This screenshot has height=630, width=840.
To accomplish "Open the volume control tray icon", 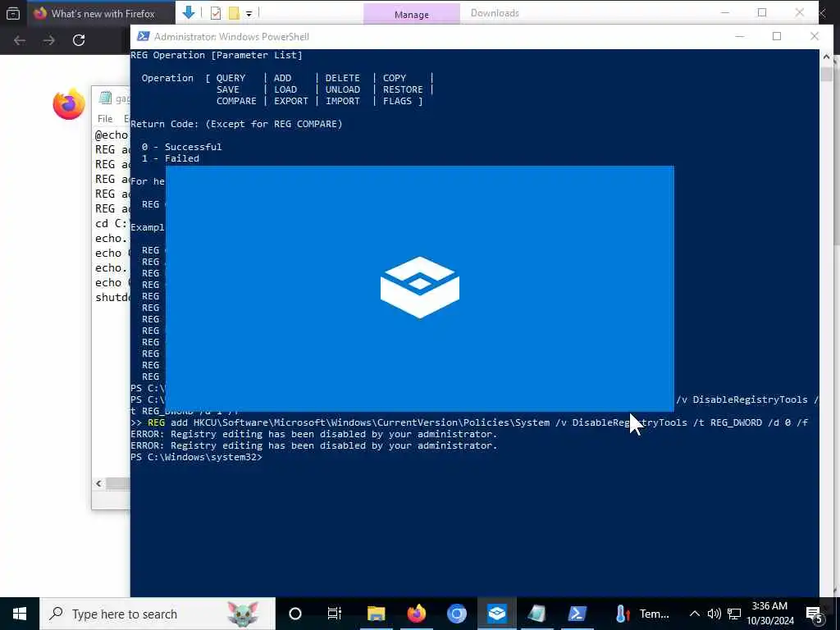I will (714, 614).
